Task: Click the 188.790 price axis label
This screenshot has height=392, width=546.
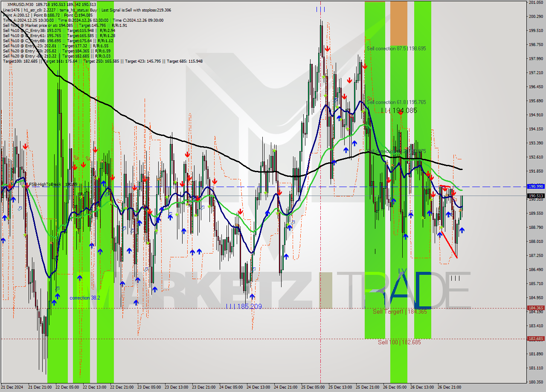Action: coord(537,227)
